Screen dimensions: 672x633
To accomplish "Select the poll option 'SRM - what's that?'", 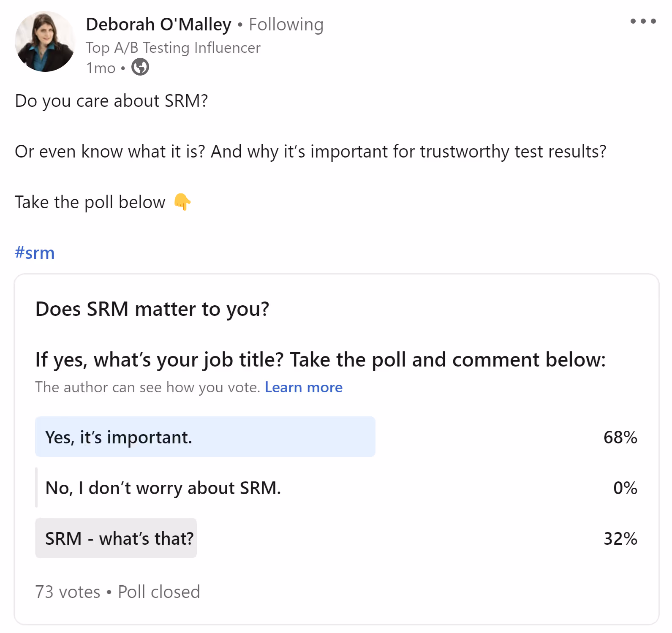I will tap(119, 538).
